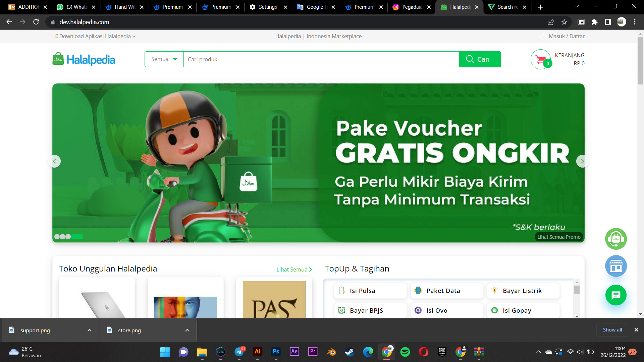
Task: Click the share page icon in address bar
Action: pos(551,22)
